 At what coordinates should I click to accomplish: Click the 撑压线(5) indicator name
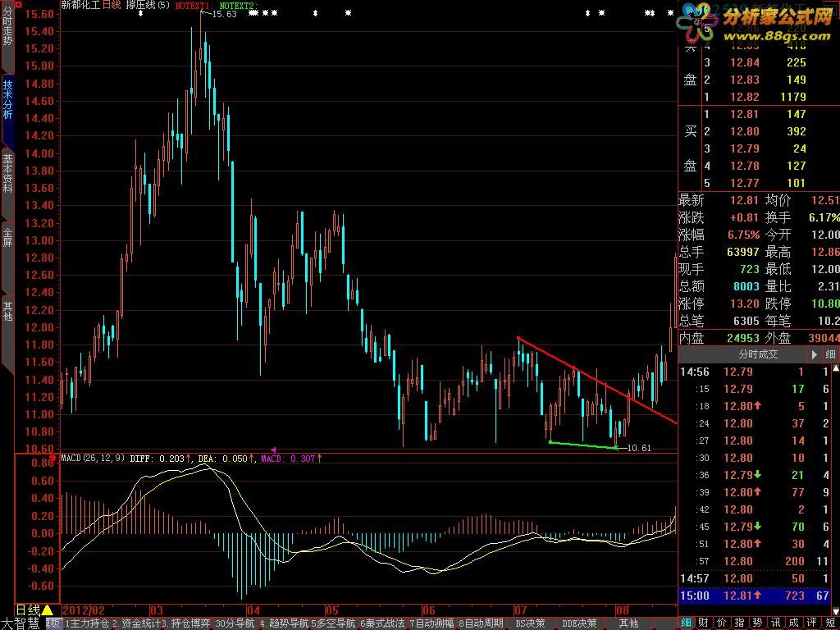click(x=148, y=6)
